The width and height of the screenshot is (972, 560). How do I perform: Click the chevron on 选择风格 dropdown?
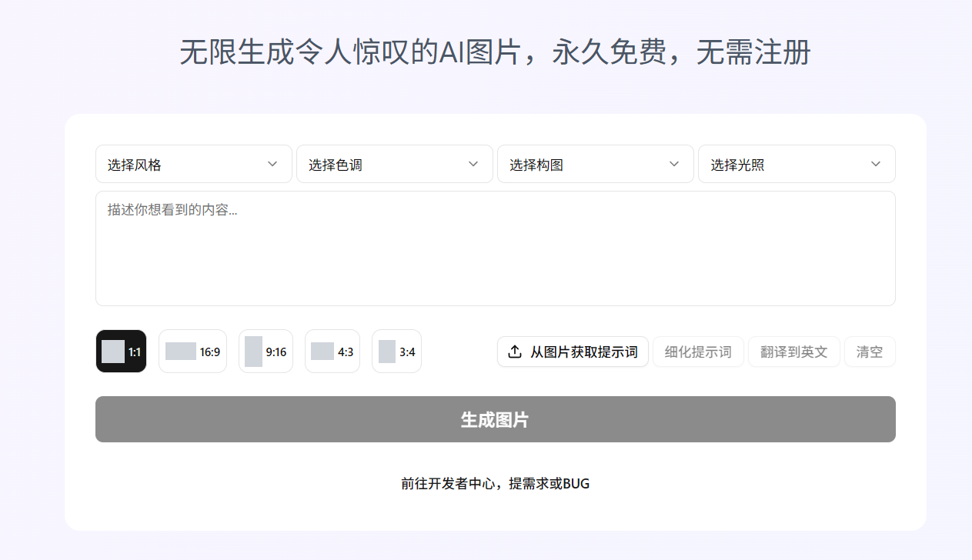pos(272,164)
